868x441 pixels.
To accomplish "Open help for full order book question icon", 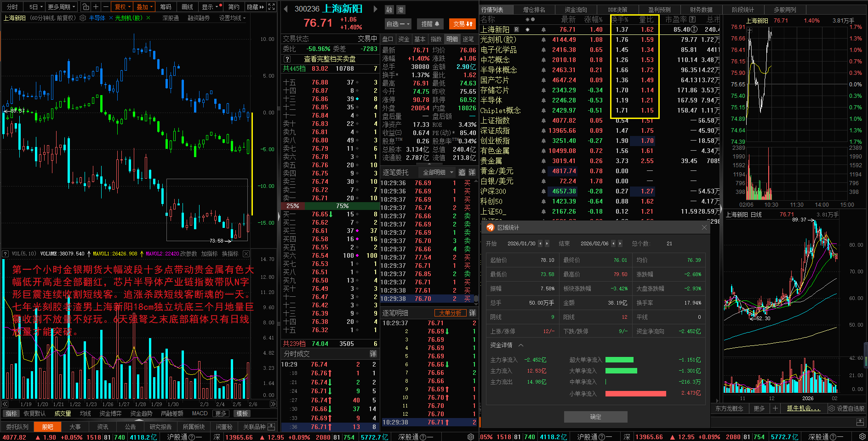I will click(287, 59).
